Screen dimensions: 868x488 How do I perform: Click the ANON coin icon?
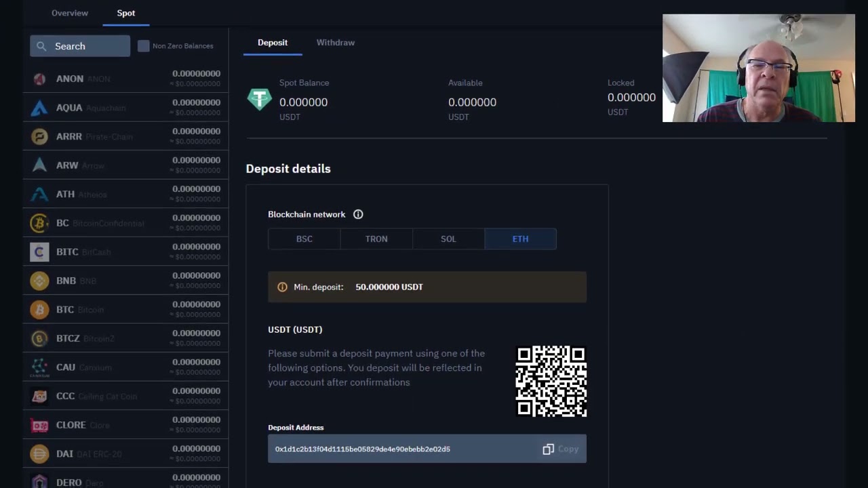[39, 79]
